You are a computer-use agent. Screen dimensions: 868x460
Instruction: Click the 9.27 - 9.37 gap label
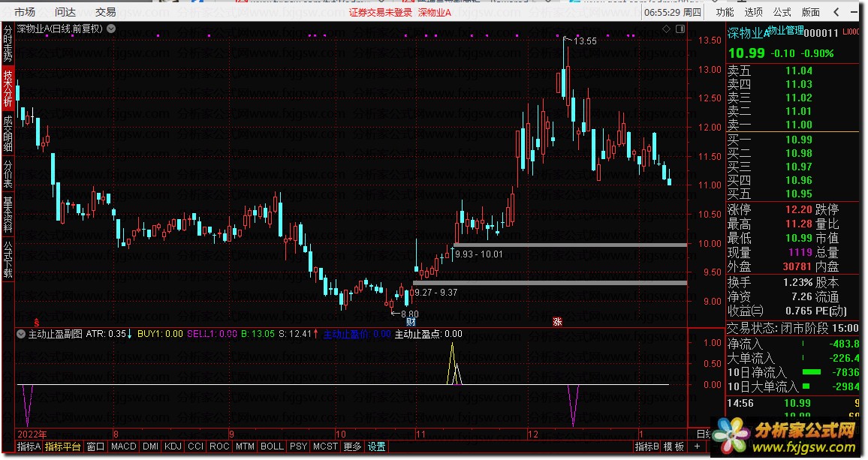point(436,292)
